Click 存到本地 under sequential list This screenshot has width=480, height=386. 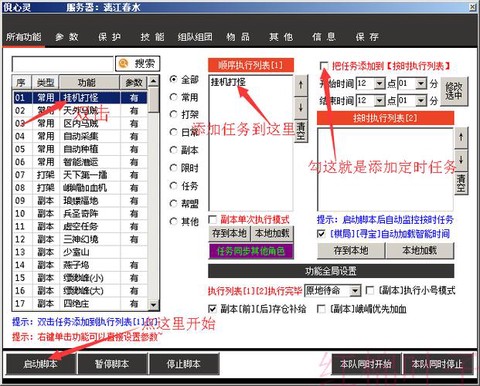click(x=229, y=233)
